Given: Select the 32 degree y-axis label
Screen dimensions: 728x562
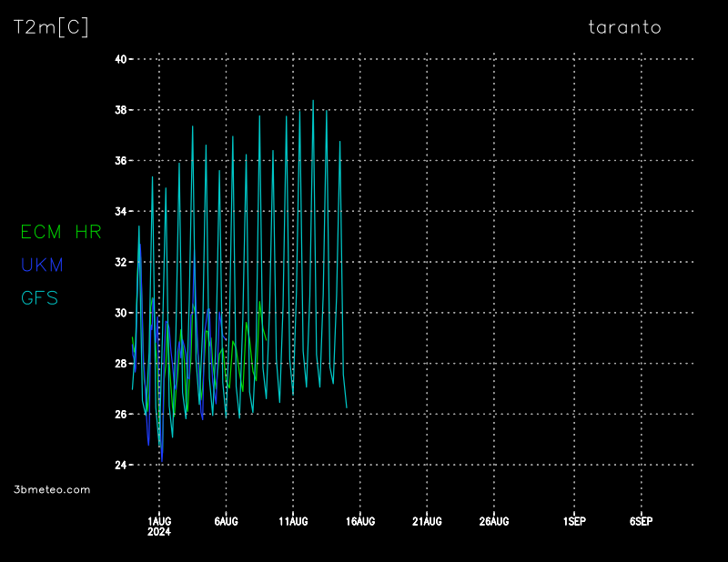Looking at the screenshot, I should 120,262.
